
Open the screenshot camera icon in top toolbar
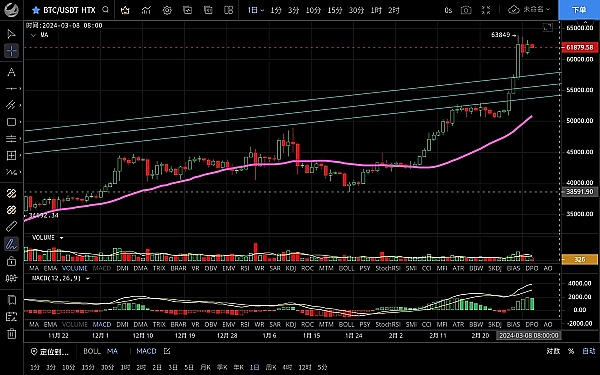click(466, 10)
